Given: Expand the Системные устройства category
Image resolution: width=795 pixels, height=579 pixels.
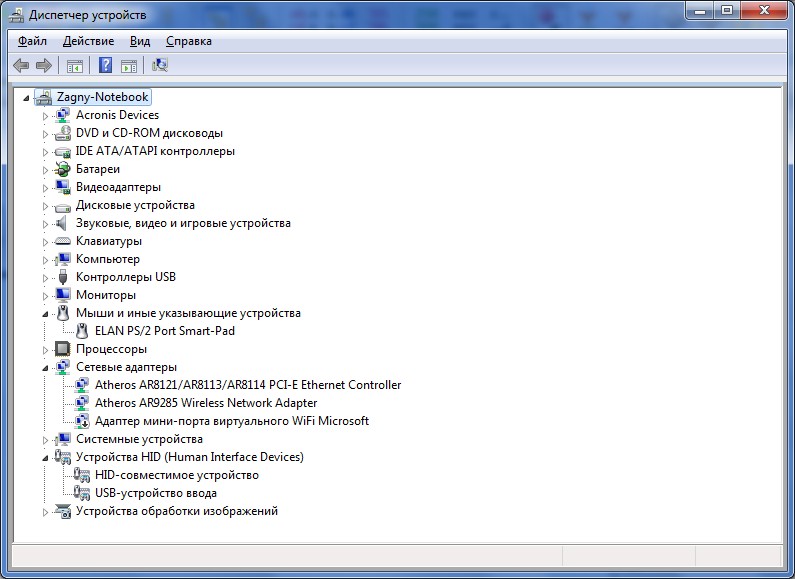Looking at the screenshot, I should pos(45,440).
